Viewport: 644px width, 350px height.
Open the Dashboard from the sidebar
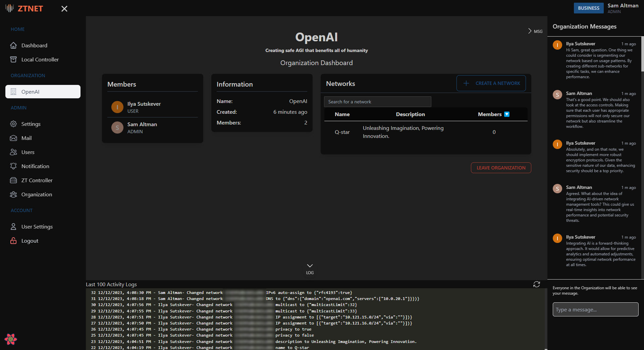coord(34,45)
